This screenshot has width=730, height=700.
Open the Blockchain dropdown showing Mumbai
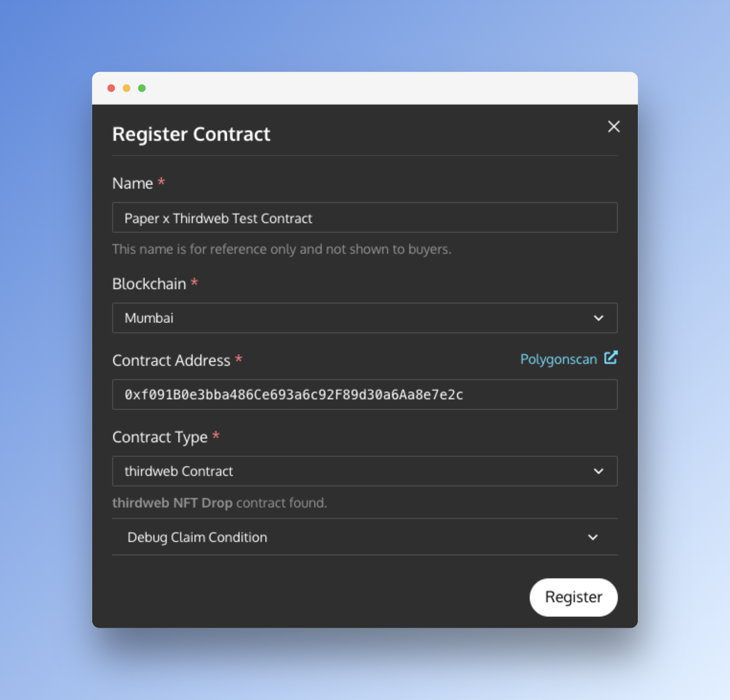pyautogui.click(x=365, y=318)
